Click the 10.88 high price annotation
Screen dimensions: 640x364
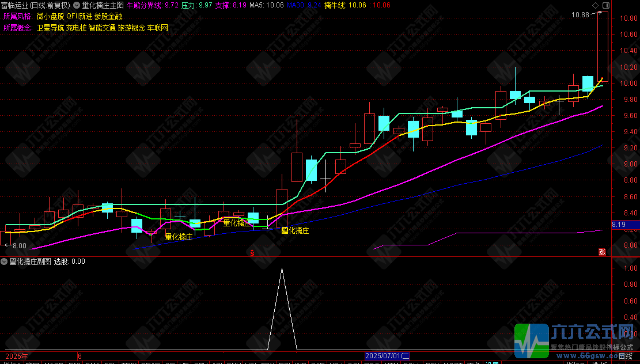[580, 15]
